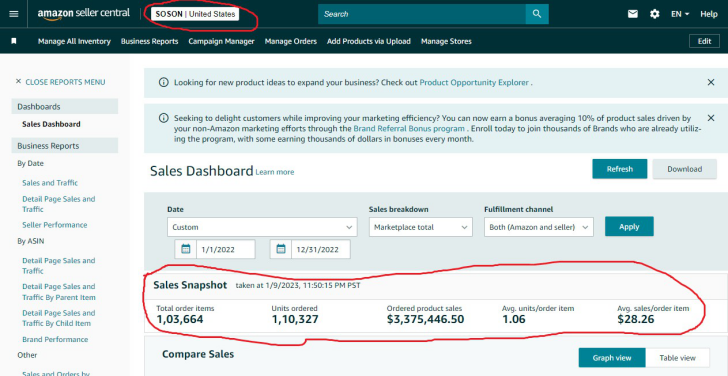Open the Learn more link

tap(275, 172)
